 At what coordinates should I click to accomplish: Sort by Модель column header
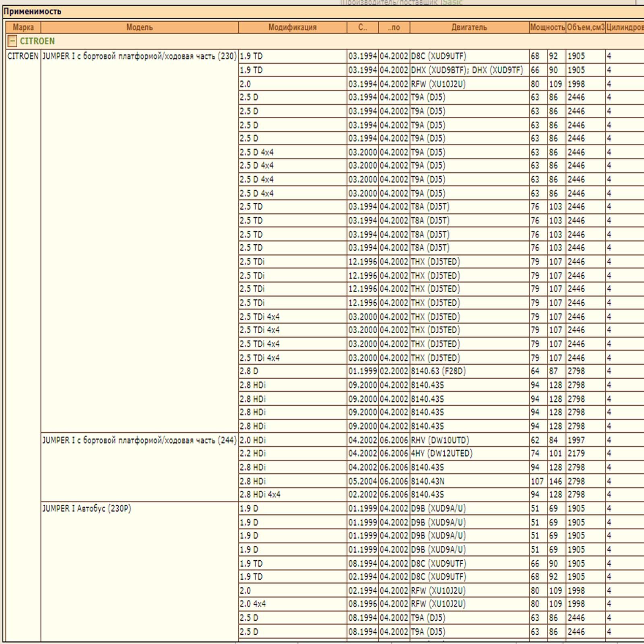point(140,27)
